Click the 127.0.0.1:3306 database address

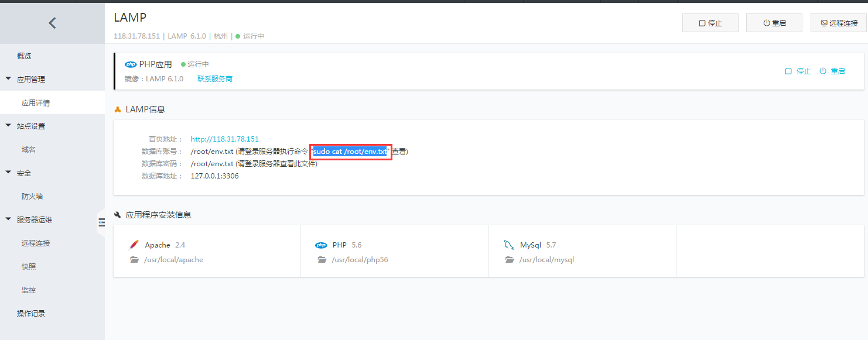(214, 176)
